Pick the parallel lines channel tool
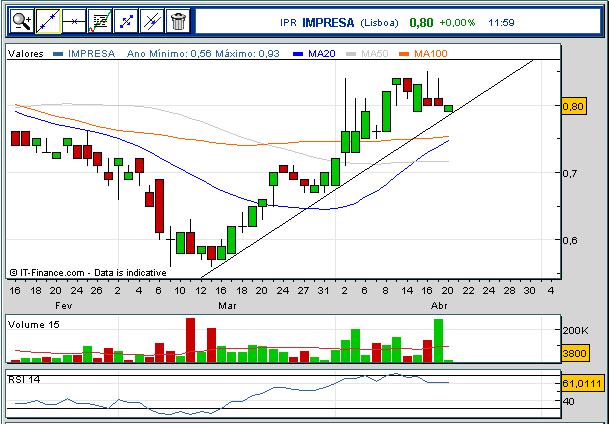This screenshot has height=424, width=609. (x=152, y=21)
